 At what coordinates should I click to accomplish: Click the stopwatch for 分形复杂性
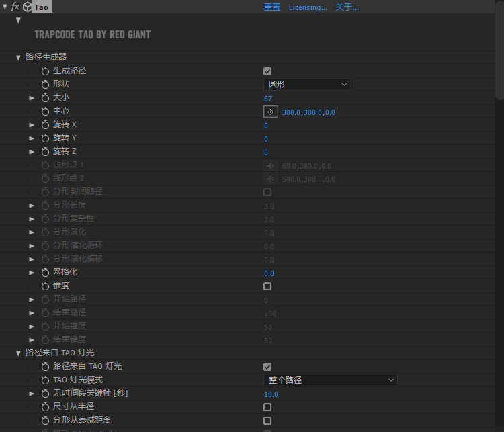(x=45, y=219)
